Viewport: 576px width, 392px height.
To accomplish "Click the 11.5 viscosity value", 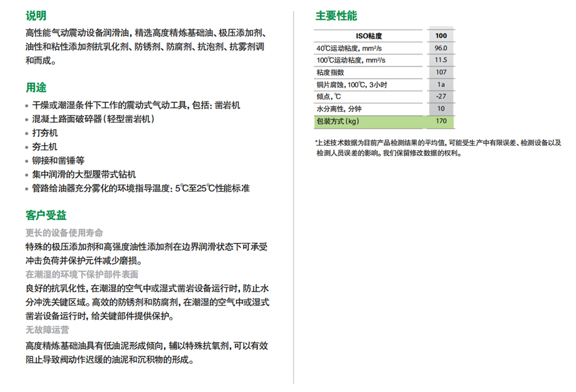I will [441, 60].
